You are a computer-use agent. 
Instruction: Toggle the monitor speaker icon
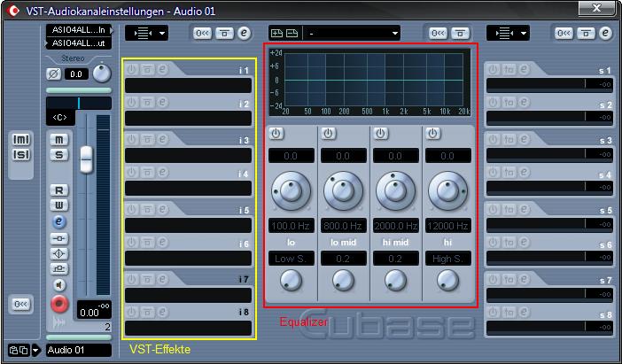tap(59, 285)
